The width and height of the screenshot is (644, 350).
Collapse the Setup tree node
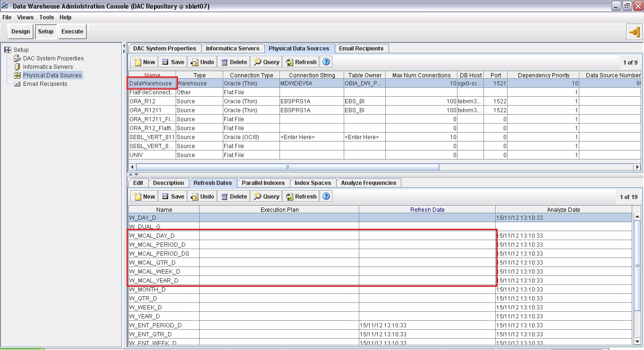7,50
